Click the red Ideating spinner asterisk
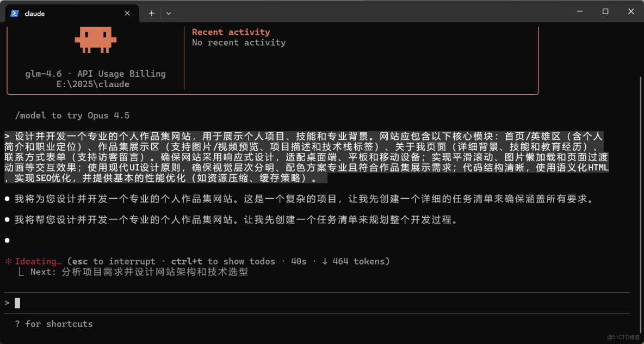The height and width of the screenshot is (344, 644). [8, 261]
